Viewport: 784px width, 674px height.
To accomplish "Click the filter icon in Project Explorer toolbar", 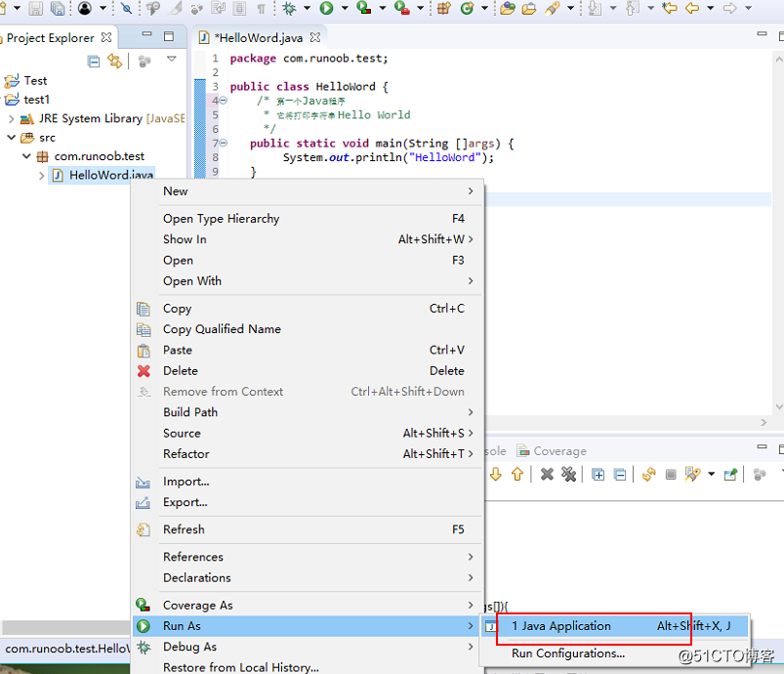I will coord(144,62).
